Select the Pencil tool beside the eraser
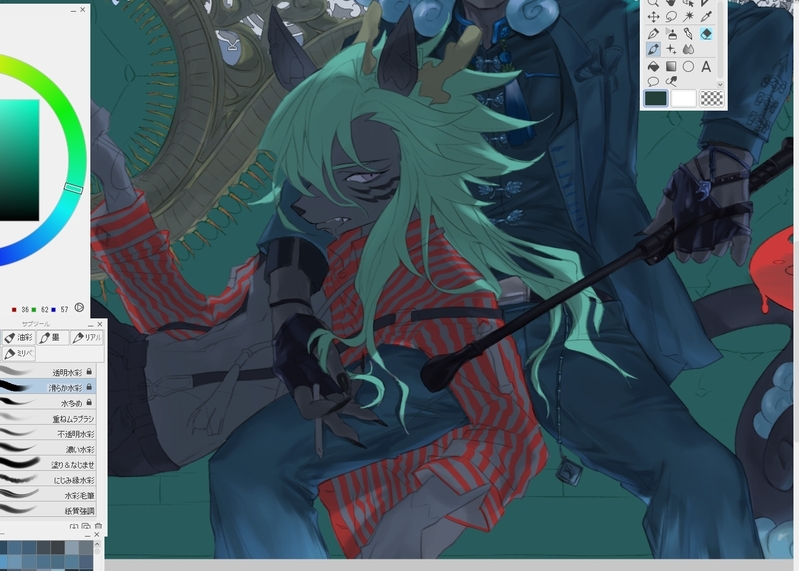799x571 pixels. [688, 34]
